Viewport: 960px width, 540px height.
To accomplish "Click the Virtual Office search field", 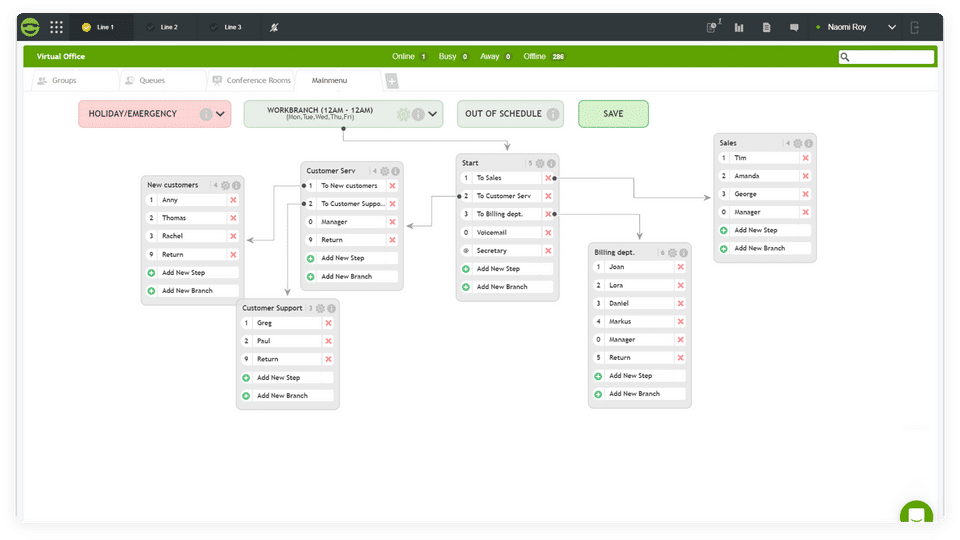I will [x=887, y=57].
